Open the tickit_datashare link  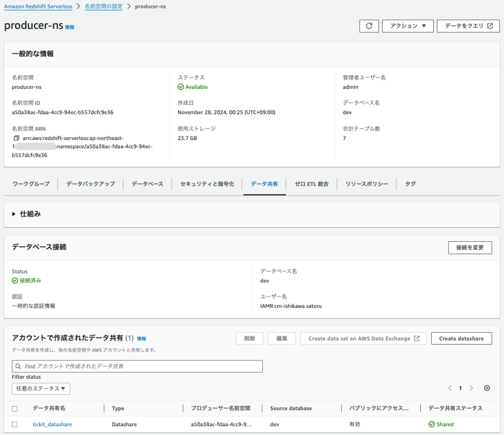(52, 424)
